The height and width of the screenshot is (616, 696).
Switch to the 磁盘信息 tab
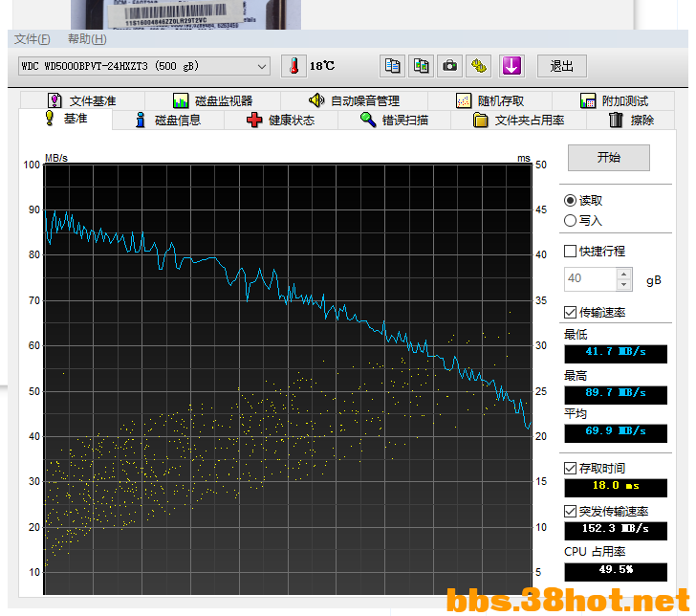point(168,120)
